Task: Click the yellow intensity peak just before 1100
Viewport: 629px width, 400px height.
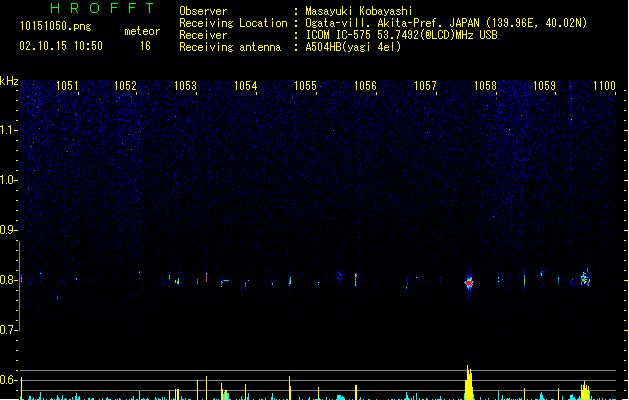Action: click(x=585, y=390)
